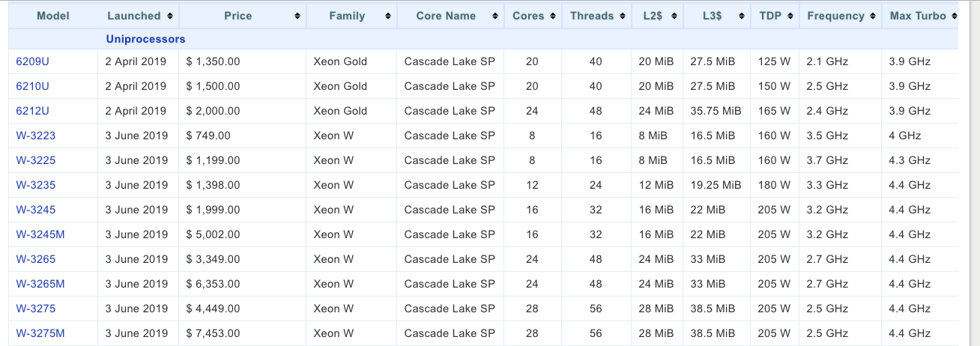The height and width of the screenshot is (346, 980).
Task: Open the W-3265 model link
Action: [36, 259]
